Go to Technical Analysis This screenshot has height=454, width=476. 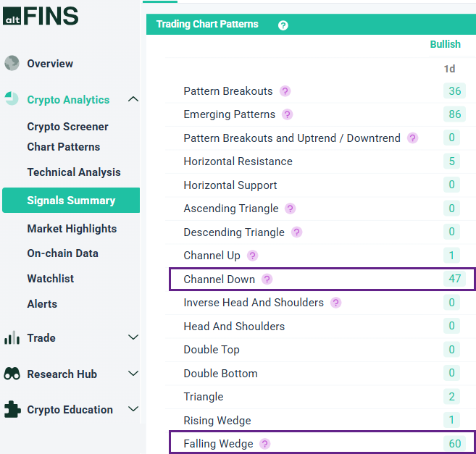point(74,172)
